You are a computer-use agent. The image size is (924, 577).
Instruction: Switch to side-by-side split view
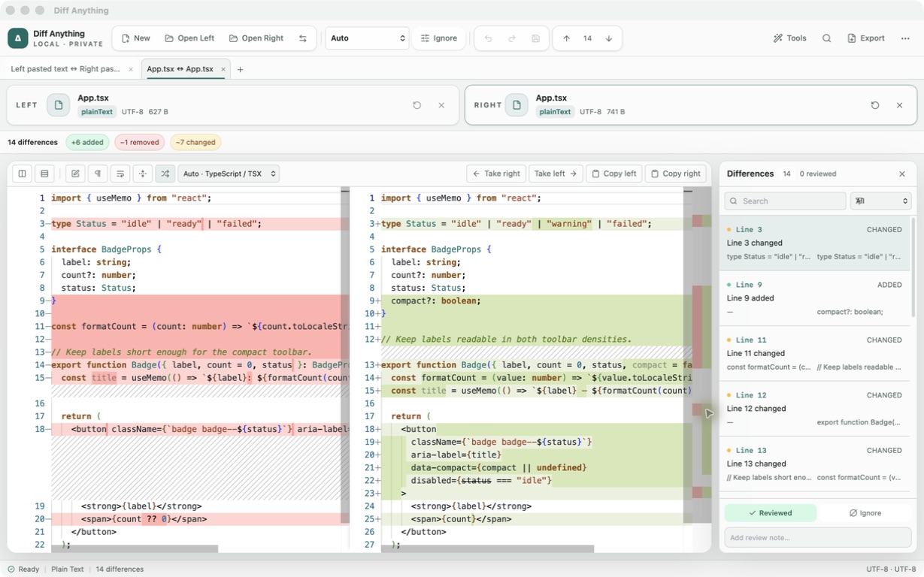(22, 174)
